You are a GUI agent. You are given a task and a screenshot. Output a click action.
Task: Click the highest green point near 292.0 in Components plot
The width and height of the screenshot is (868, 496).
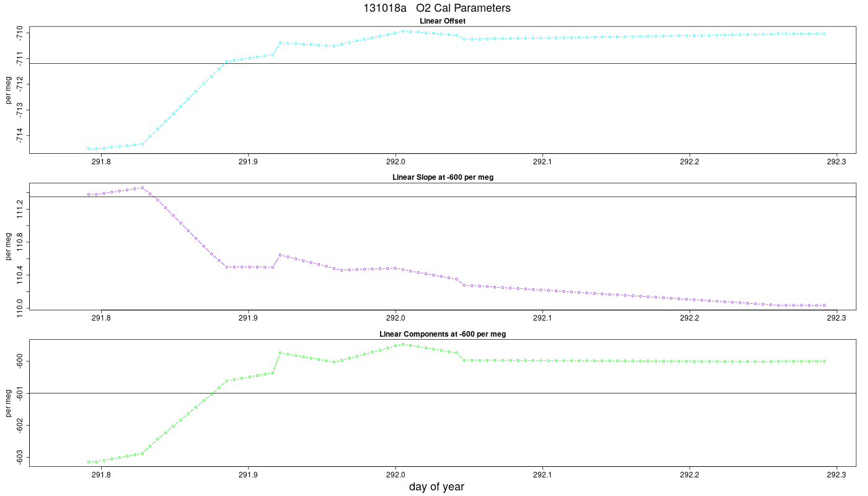pos(403,344)
